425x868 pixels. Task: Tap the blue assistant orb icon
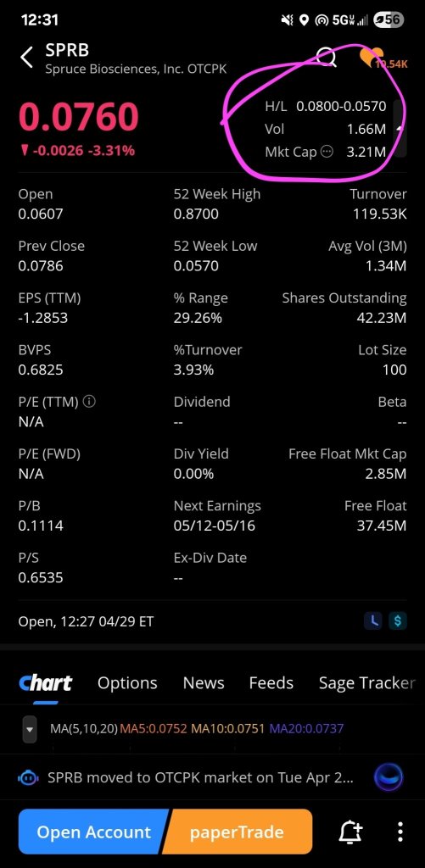click(389, 777)
